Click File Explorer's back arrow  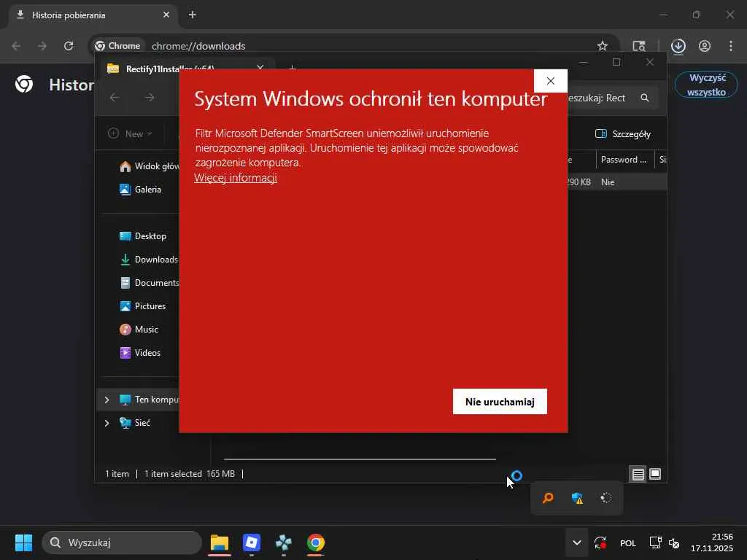[115, 97]
